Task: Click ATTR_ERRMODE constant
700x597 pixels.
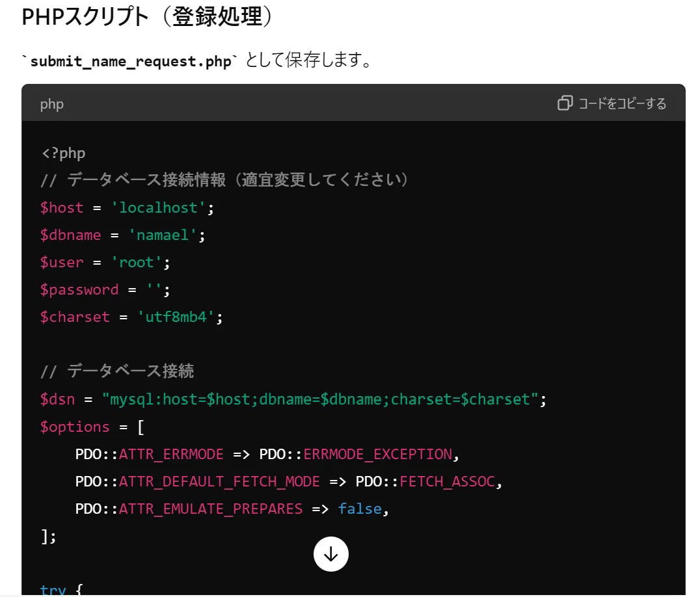Action: (171, 454)
